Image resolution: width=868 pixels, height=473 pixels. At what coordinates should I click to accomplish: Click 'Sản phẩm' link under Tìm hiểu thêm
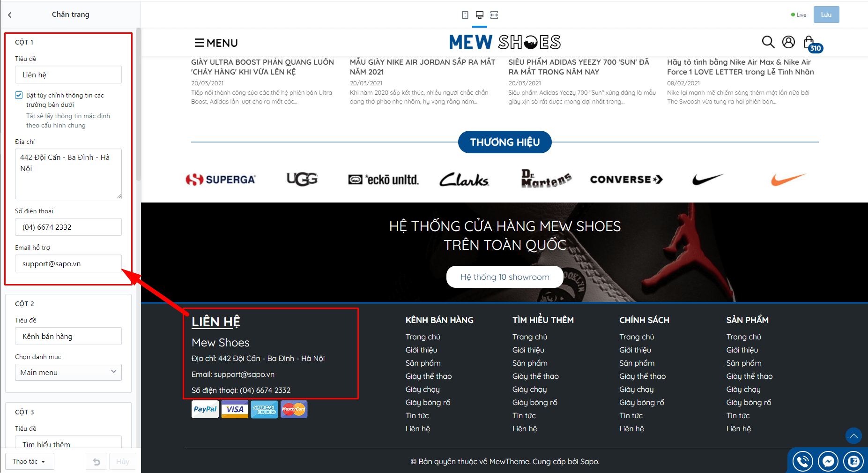coord(530,363)
